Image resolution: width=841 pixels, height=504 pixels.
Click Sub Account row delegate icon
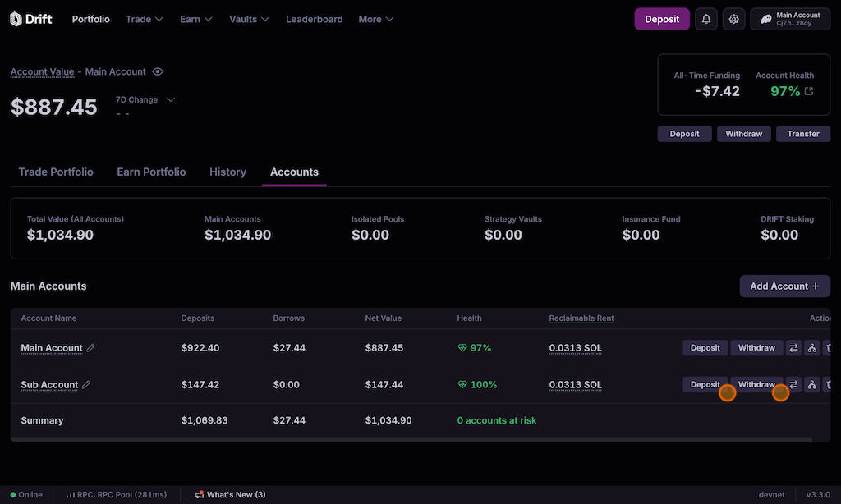(x=812, y=385)
